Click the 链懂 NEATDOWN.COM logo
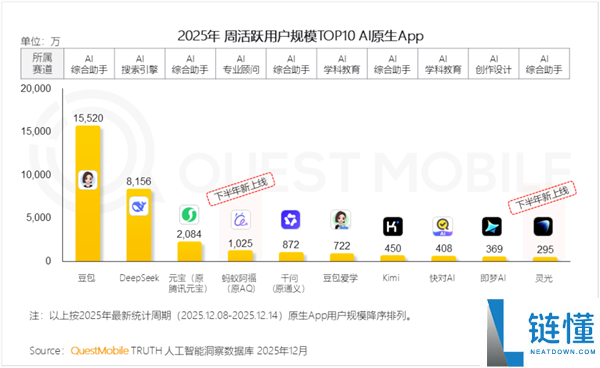This screenshot has height=368, width=600. point(541,332)
